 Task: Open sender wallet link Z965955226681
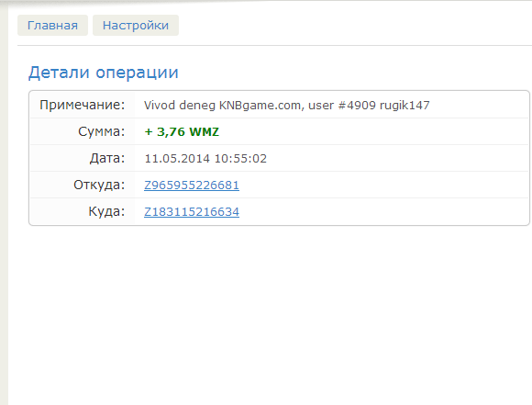(192, 186)
